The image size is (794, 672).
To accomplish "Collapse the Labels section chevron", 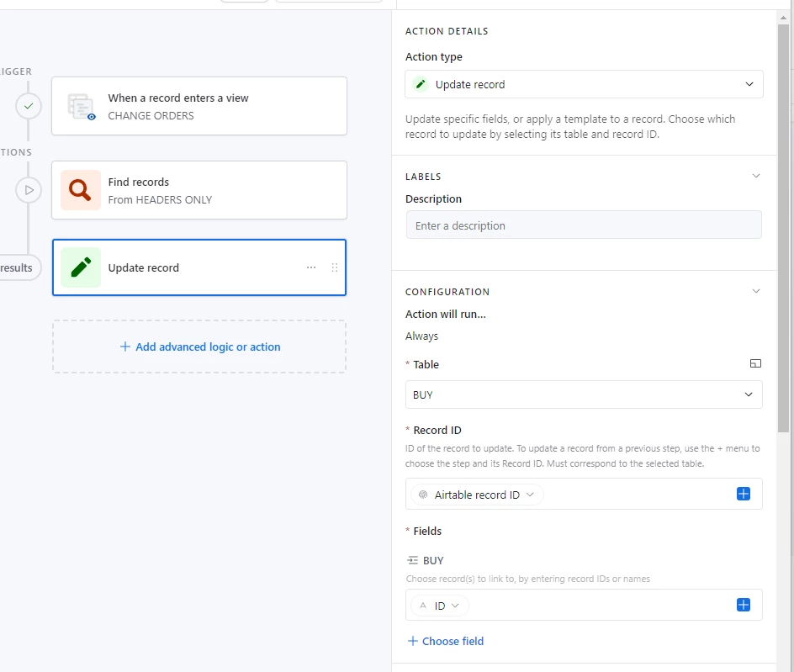I will click(755, 177).
